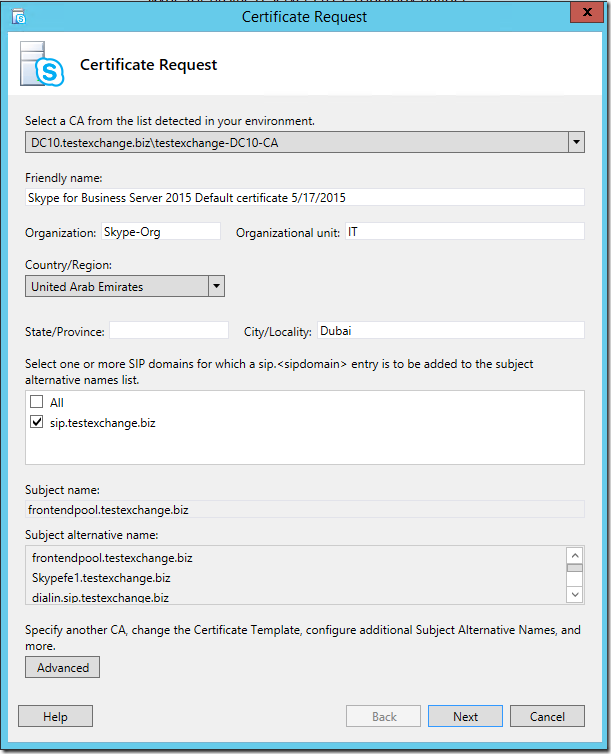Image resolution: width=611 pixels, height=754 pixels.
Task: Click the Subject name field
Action: tap(305, 510)
